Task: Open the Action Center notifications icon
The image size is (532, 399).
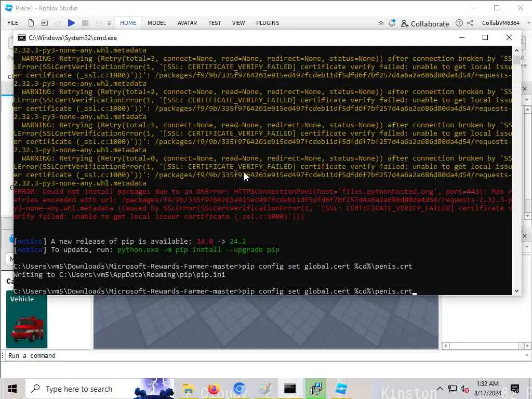Action: [x=515, y=389]
